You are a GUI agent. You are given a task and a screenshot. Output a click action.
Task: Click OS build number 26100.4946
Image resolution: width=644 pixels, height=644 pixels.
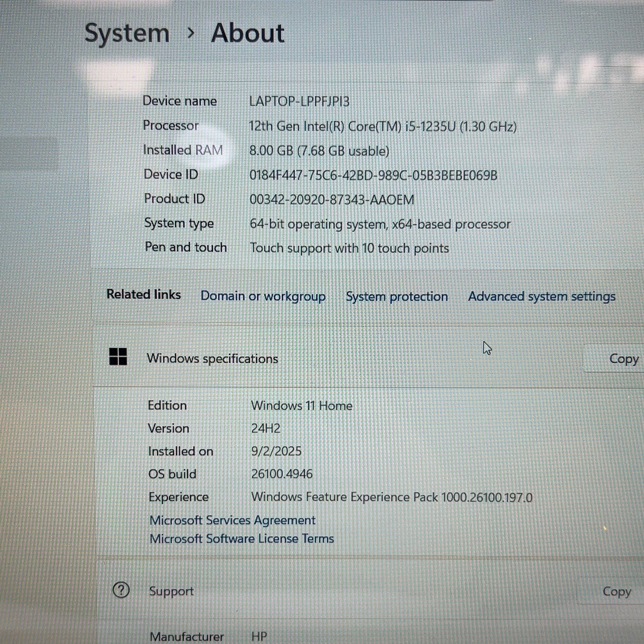click(282, 474)
